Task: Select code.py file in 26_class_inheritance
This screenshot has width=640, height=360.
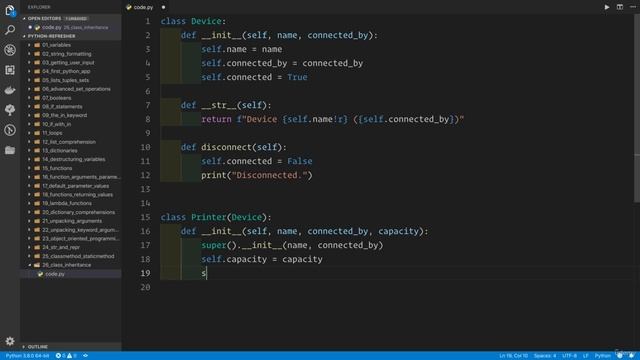Action: pyautogui.click(x=71, y=274)
